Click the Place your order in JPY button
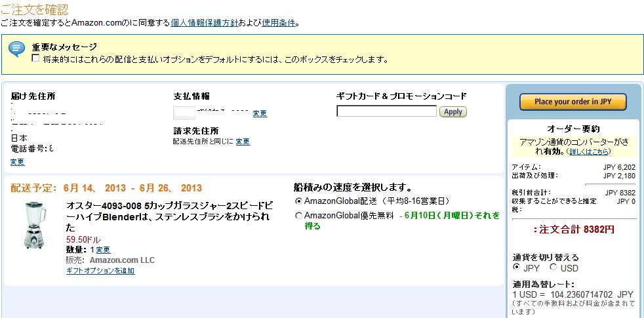Viewport: 644px width, 318px height. click(573, 102)
